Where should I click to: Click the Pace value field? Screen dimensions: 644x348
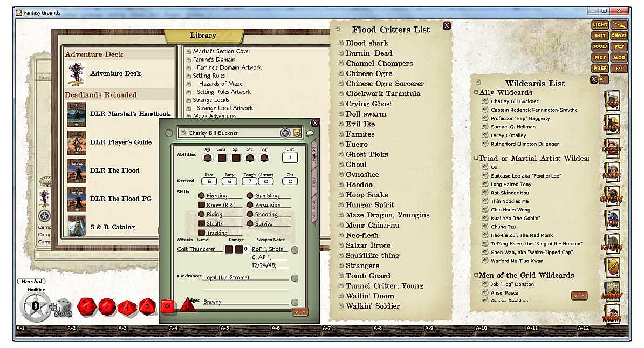(x=209, y=181)
